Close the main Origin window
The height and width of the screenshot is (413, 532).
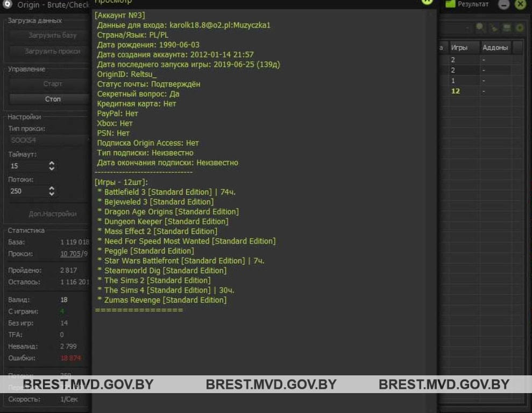click(x=521, y=4)
